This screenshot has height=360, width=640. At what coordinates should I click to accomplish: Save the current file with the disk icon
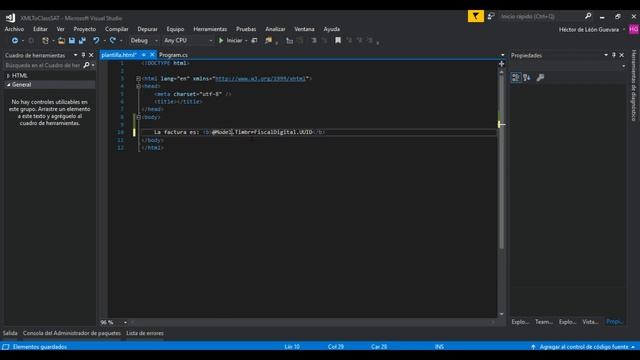(72, 40)
